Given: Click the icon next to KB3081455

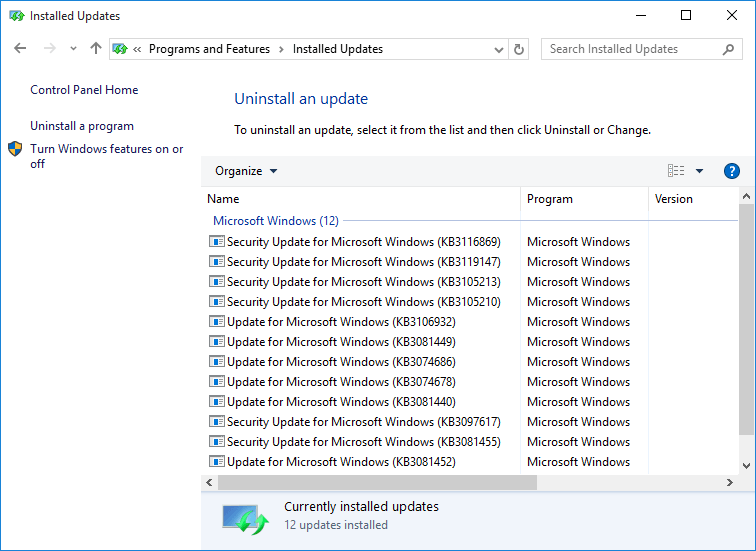Looking at the screenshot, I should pos(217,441).
